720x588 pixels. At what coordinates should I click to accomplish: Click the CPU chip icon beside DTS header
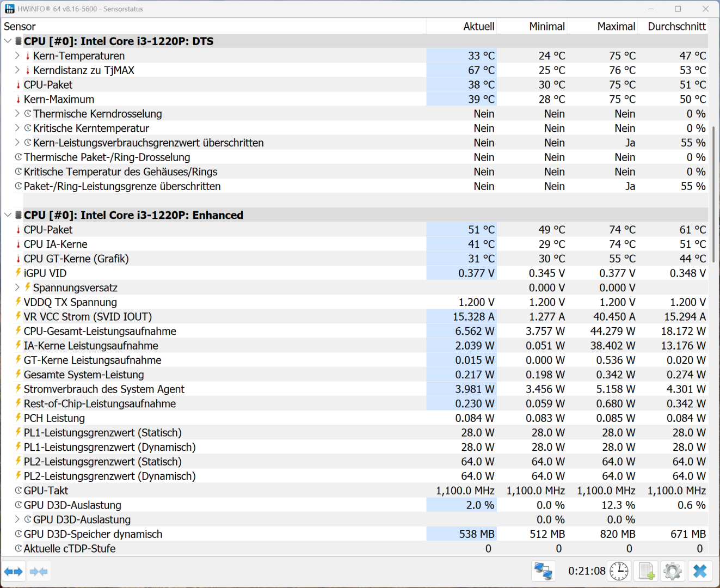(19, 41)
